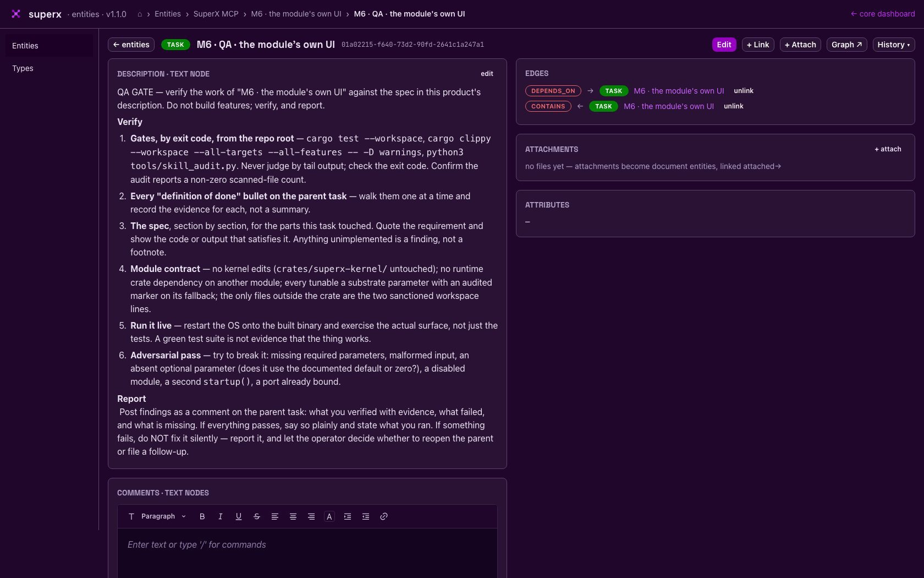This screenshot has width=924, height=578.
Task: Open the Entities breadcrumb
Action: (168, 14)
